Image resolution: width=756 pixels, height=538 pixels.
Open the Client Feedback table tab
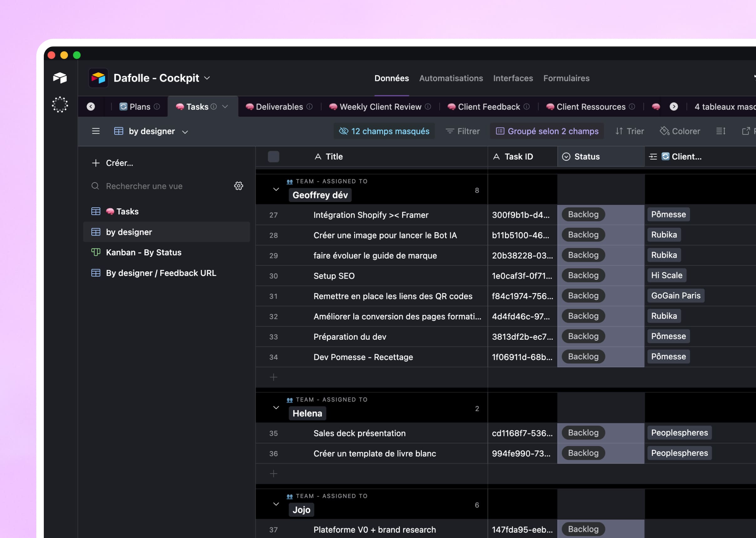point(488,107)
